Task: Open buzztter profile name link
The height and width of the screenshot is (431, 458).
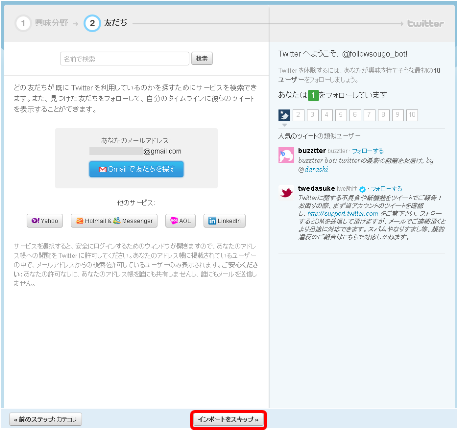Action: pyautogui.click(x=312, y=151)
